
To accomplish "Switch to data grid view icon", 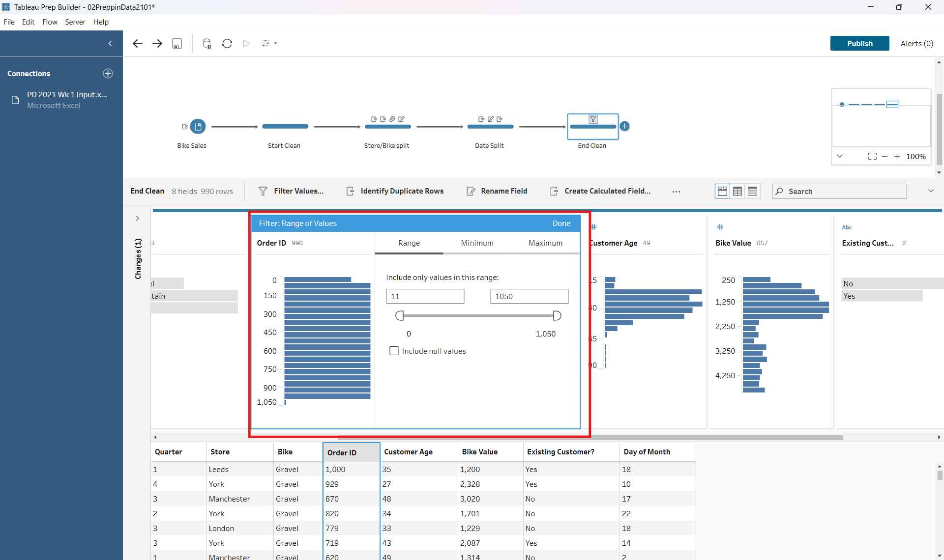I will 737,192.
